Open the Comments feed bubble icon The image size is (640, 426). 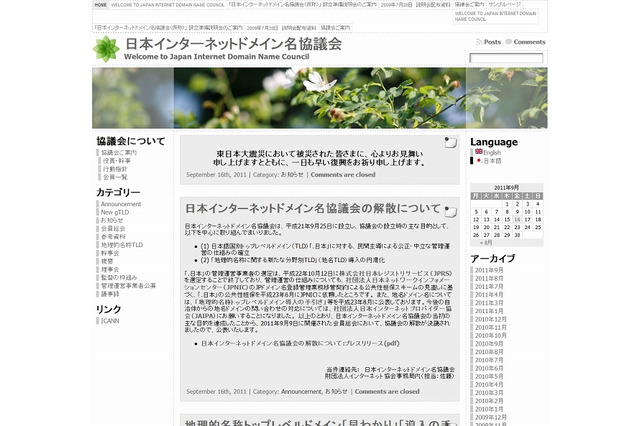(x=508, y=42)
